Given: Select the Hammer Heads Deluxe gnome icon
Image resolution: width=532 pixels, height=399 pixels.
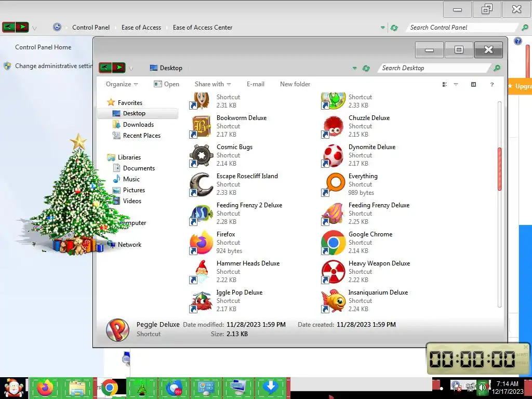Looking at the screenshot, I should 201,272.
